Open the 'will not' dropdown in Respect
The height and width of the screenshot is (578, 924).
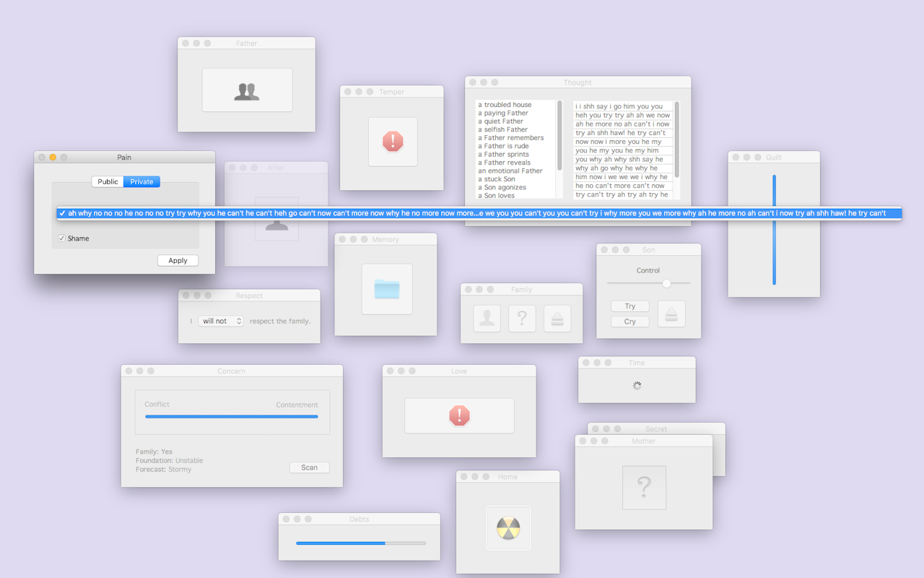tap(221, 321)
